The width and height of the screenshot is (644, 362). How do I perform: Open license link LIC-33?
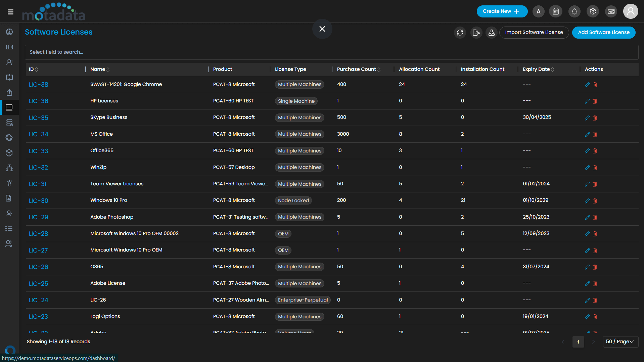click(x=38, y=151)
